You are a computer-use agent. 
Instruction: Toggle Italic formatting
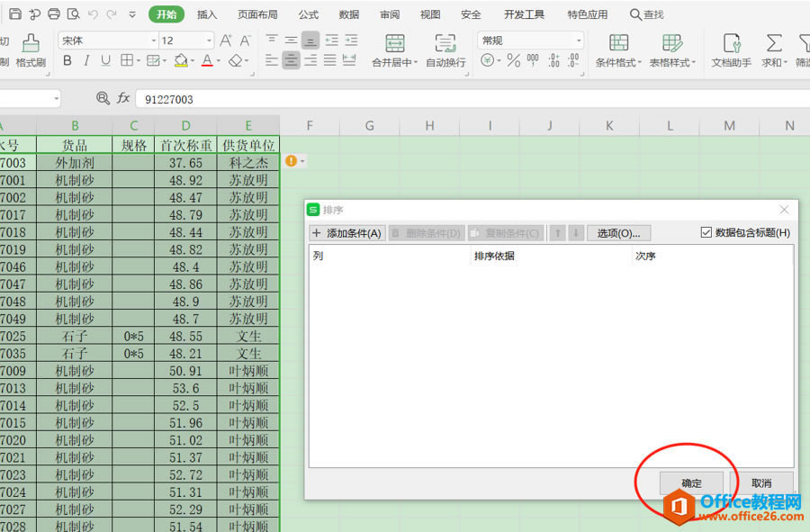[86, 60]
